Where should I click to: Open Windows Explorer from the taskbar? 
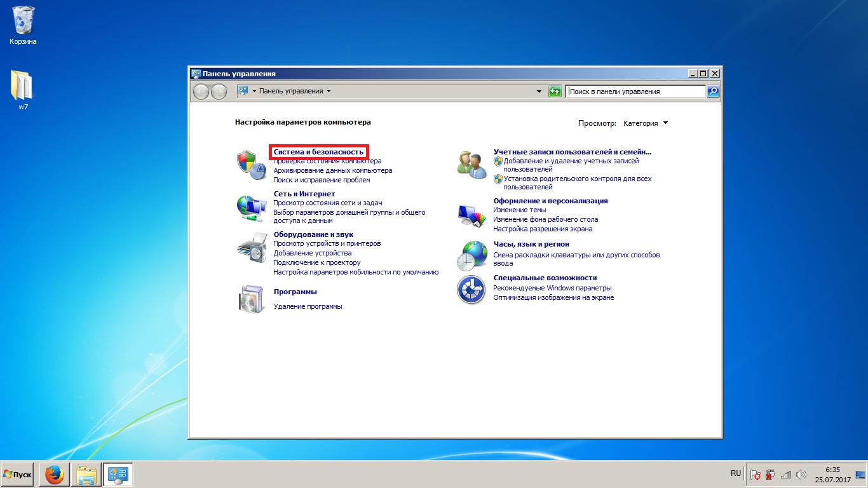86,475
